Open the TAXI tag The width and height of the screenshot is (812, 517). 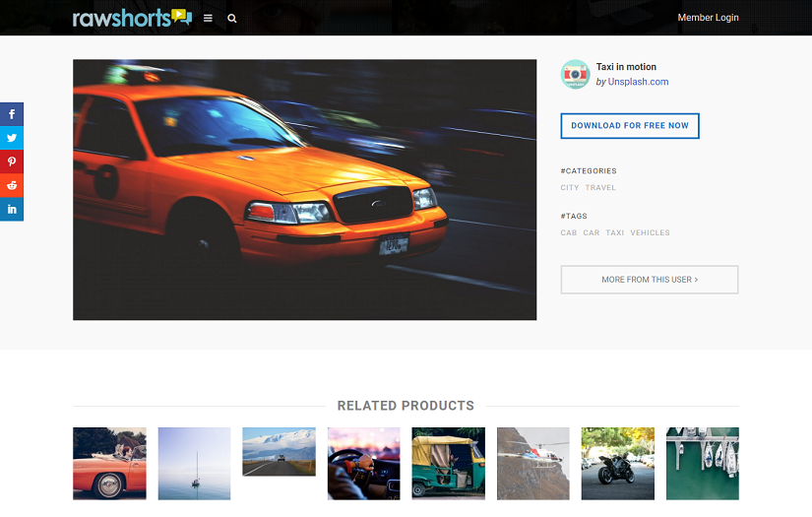point(615,232)
